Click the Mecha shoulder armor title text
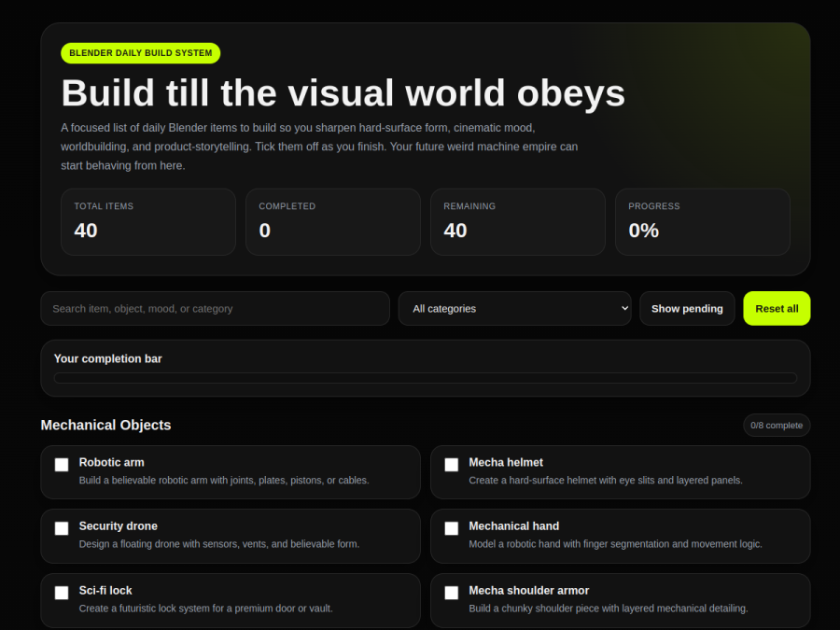This screenshot has width=840, height=630. coord(529,591)
